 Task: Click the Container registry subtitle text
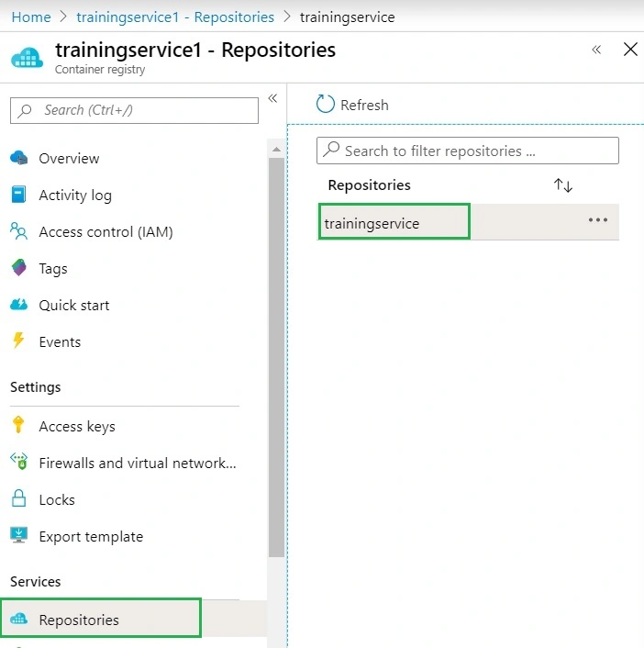point(100,70)
